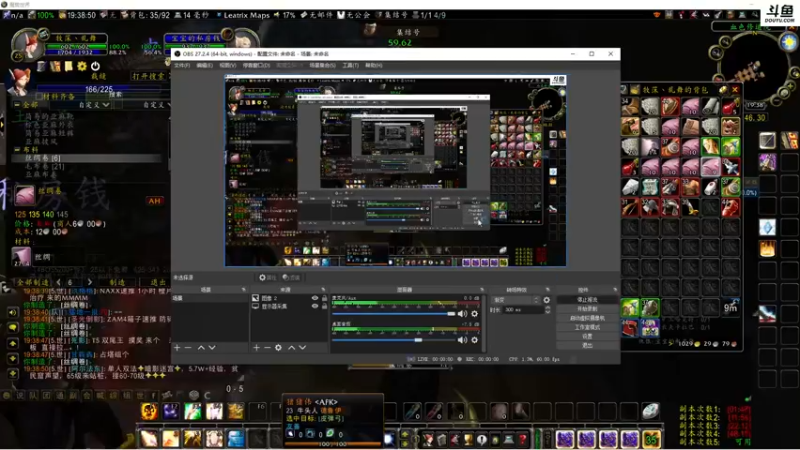Click the blue crystal icon in right column
Image resolution: width=800 pixels, height=450 pixels.
coord(767,227)
